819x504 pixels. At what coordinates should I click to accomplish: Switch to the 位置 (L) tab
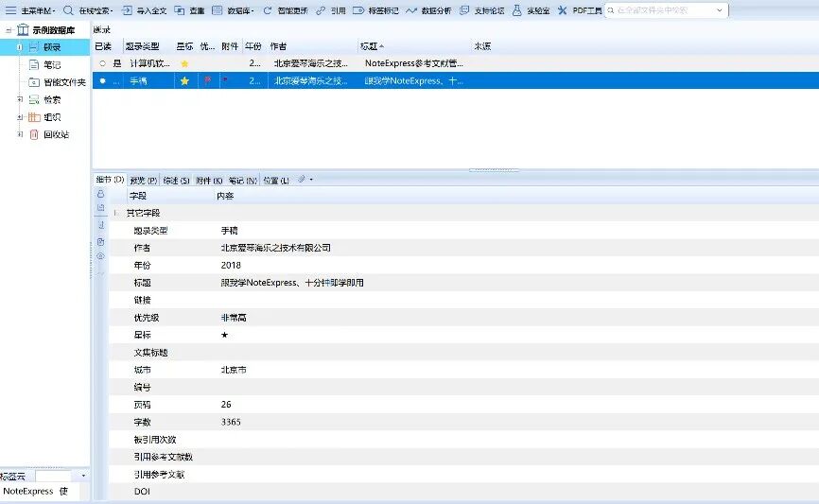point(276,181)
